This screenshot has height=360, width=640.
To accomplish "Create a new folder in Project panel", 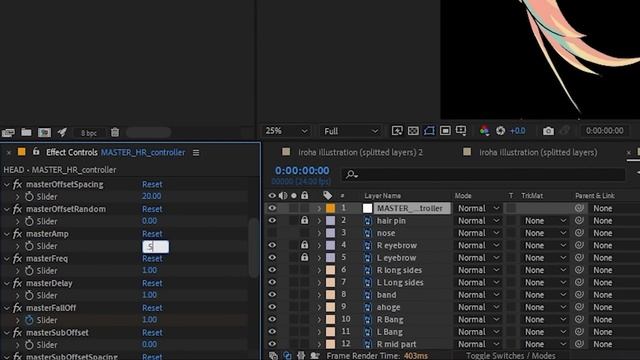I will tap(27, 132).
